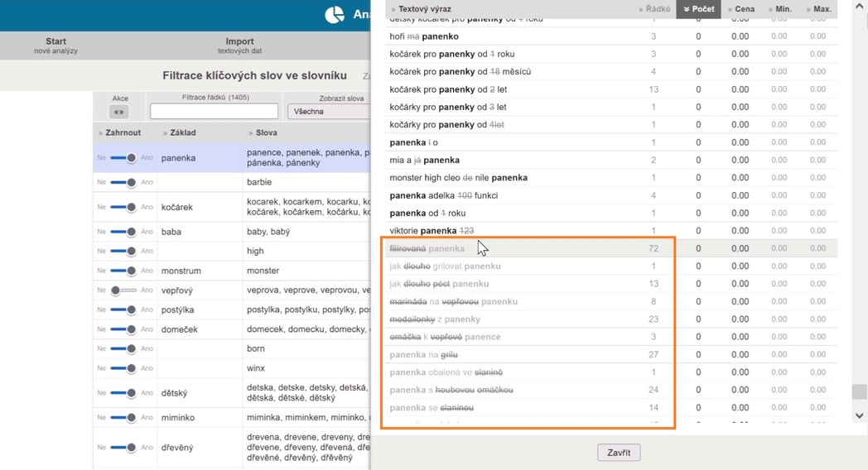Viewport: 868px width, 470px height.
Task: Sort by the Zahrnout column header
Action: click(x=119, y=132)
